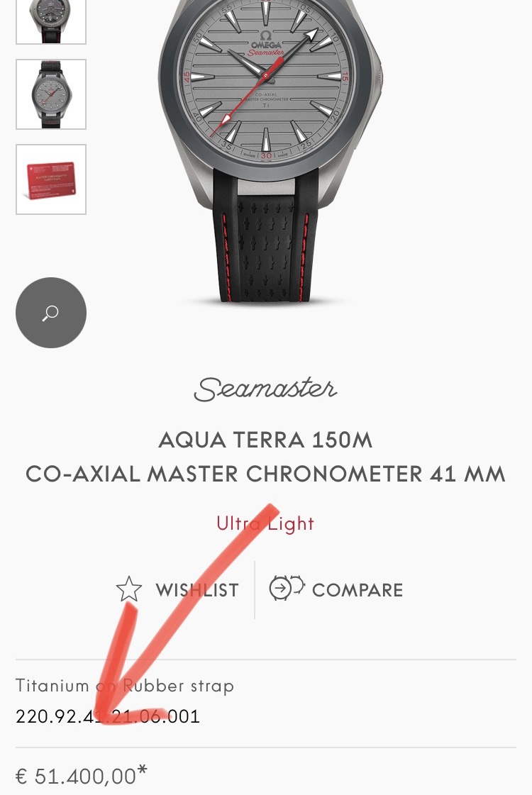
Task: Click the red Ultra Light text
Action: 265,523
